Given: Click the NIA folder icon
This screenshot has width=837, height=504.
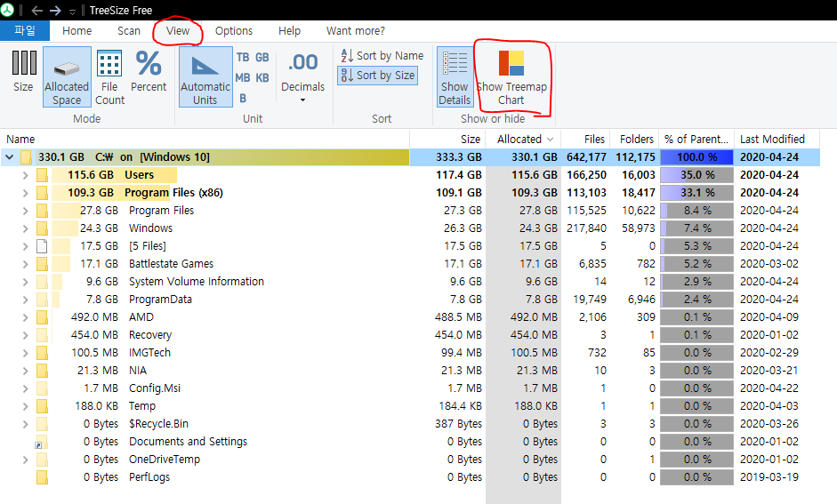Looking at the screenshot, I should (42, 371).
